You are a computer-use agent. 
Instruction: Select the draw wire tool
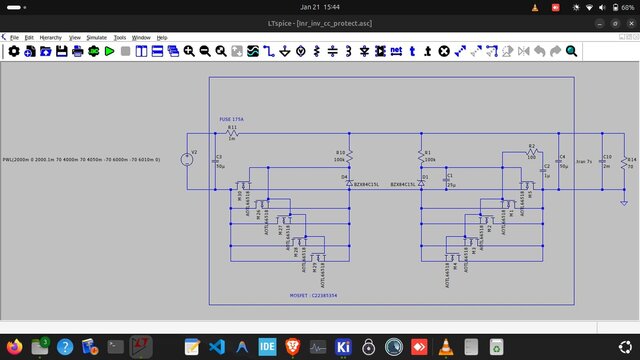tap(269, 51)
